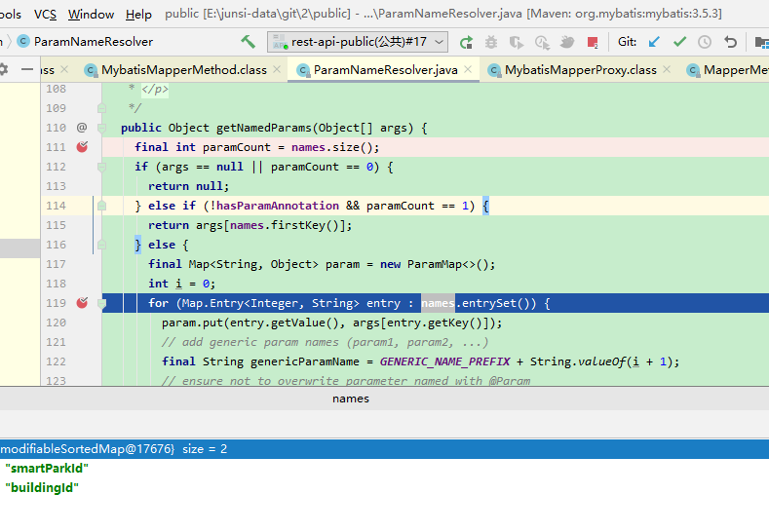Click the @ gutter icon on line 110
The height and width of the screenshot is (532, 769).
pyautogui.click(x=82, y=128)
